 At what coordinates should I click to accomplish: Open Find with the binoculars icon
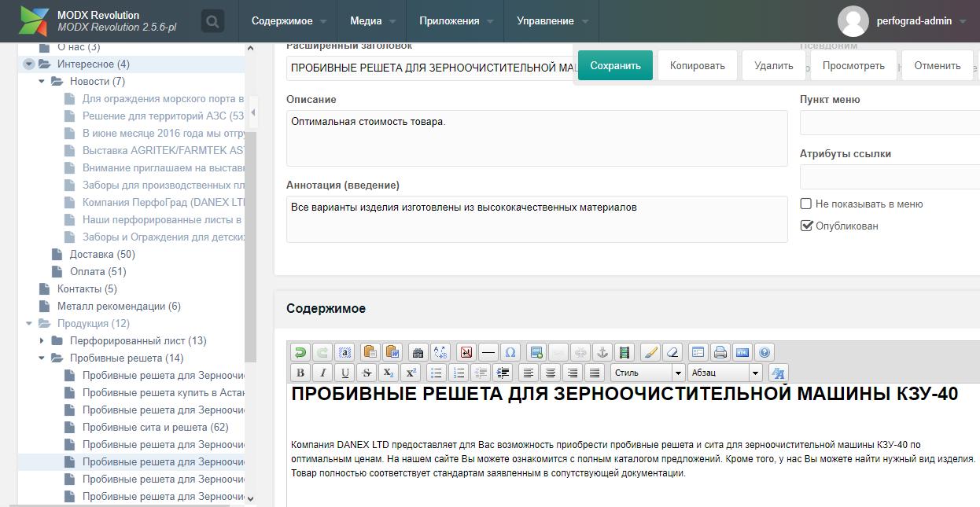[x=418, y=352]
